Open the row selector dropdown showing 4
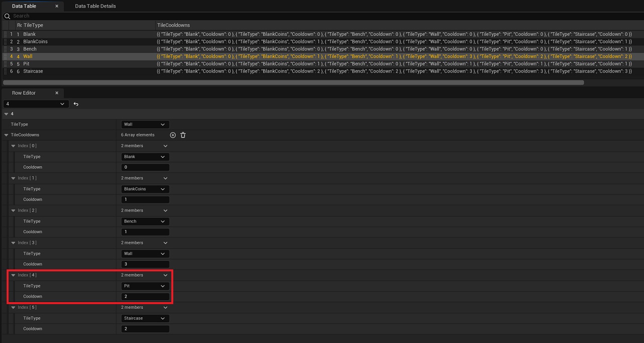This screenshot has height=343, width=644. (x=35, y=104)
